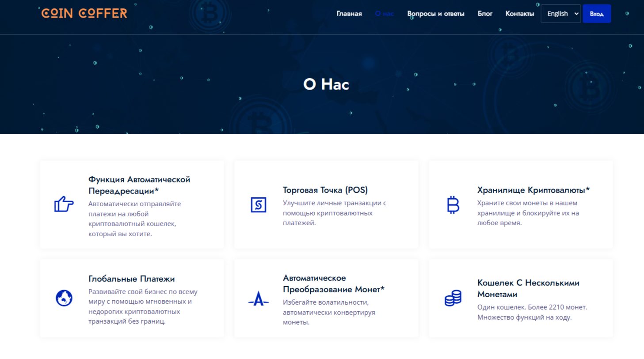Screen dimensions: 644x359
Task: Click the Торговая Точка (POS) heading
Action: pyautogui.click(x=325, y=190)
